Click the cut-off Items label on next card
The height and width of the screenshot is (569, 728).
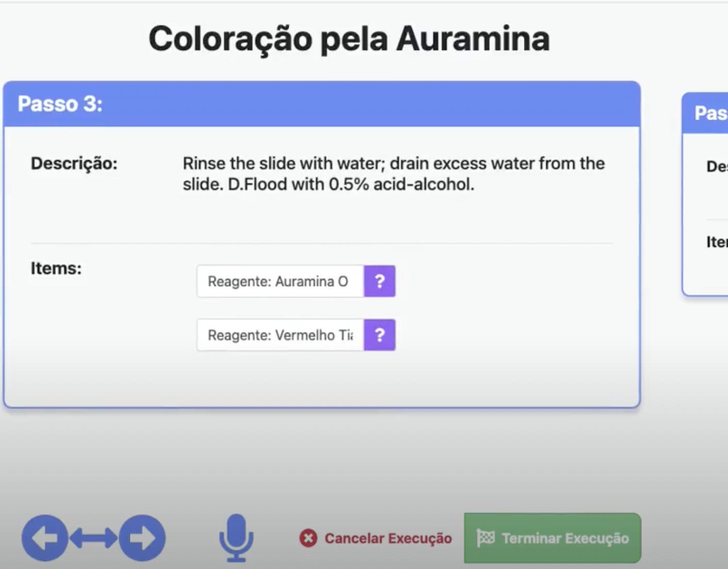point(717,242)
